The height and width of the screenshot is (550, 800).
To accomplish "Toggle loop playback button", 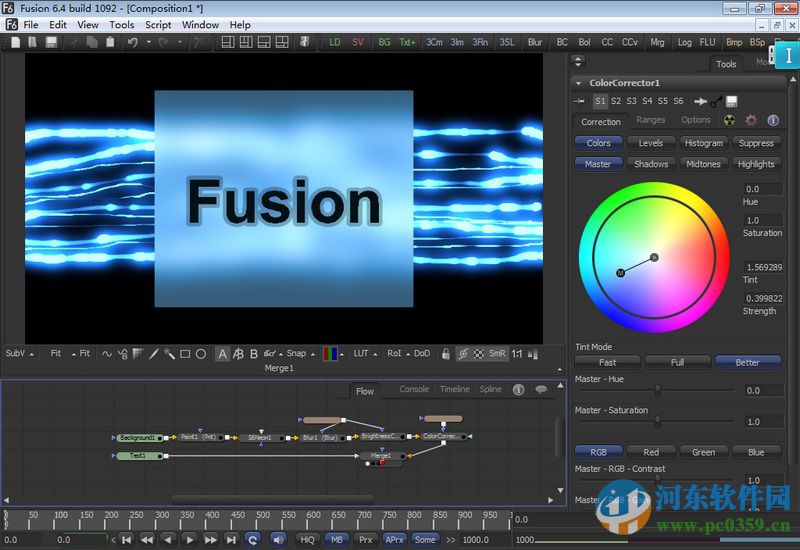I will click(253, 539).
